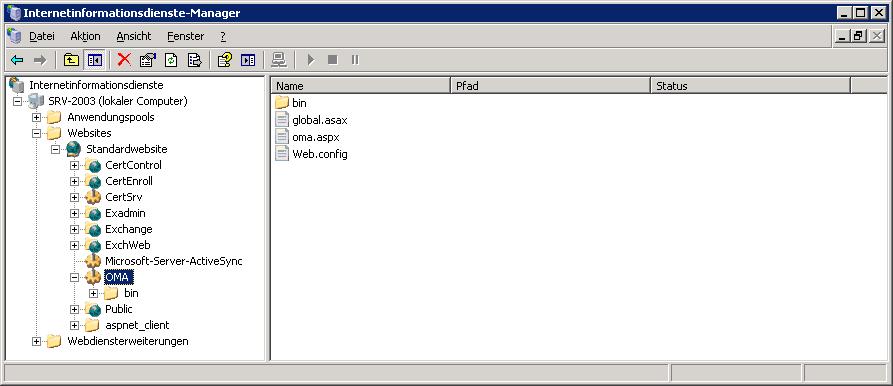
Task: Expand the Public node
Action: coord(74,309)
